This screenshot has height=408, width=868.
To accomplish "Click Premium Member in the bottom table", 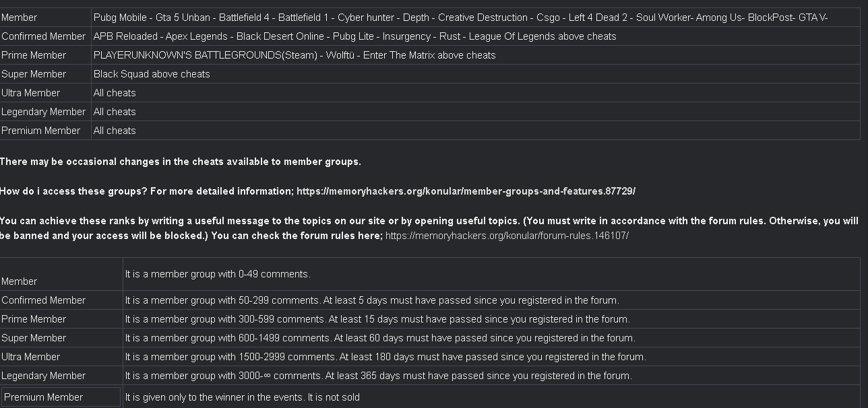I will pyautogui.click(x=44, y=397).
